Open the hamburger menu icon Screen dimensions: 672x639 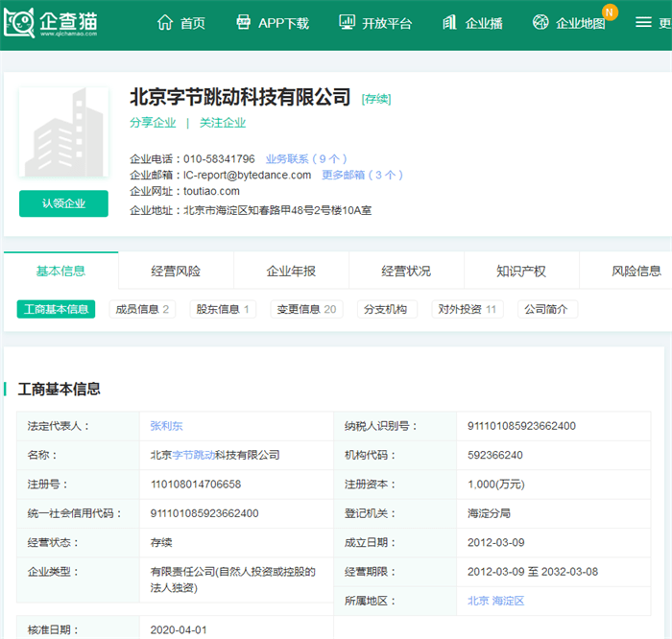[643, 22]
